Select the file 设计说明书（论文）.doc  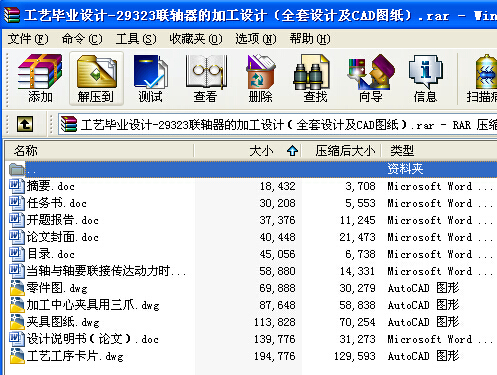[x=93, y=339]
